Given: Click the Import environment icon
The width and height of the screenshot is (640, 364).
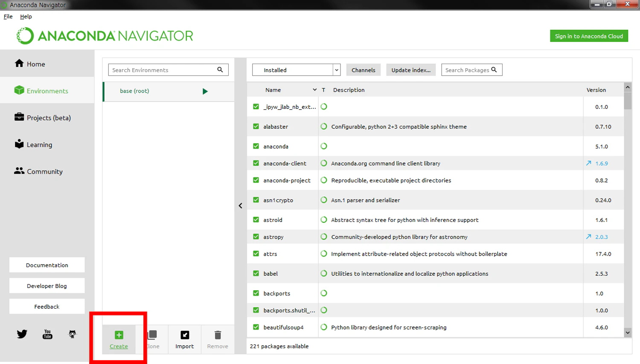Looking at the screenshot, I should 185,335.
